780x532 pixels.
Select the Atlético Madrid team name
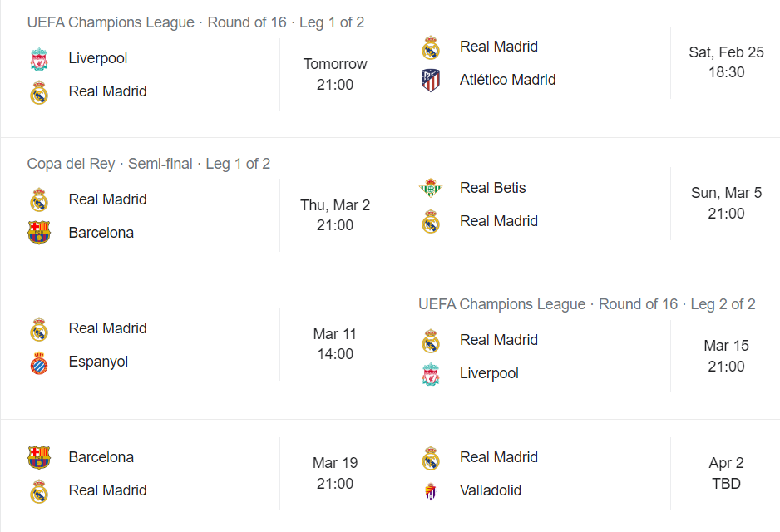[507, 80]
